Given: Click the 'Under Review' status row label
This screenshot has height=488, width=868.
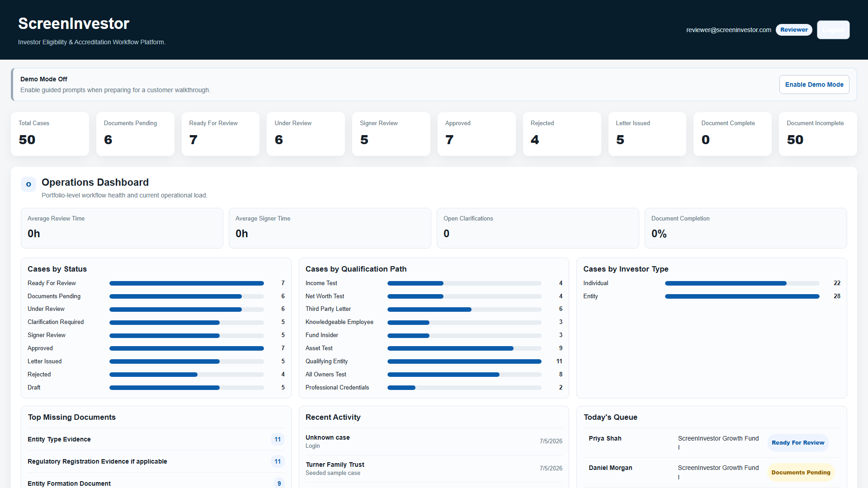Looking at the screenshot, I should [x=46, y=309].
